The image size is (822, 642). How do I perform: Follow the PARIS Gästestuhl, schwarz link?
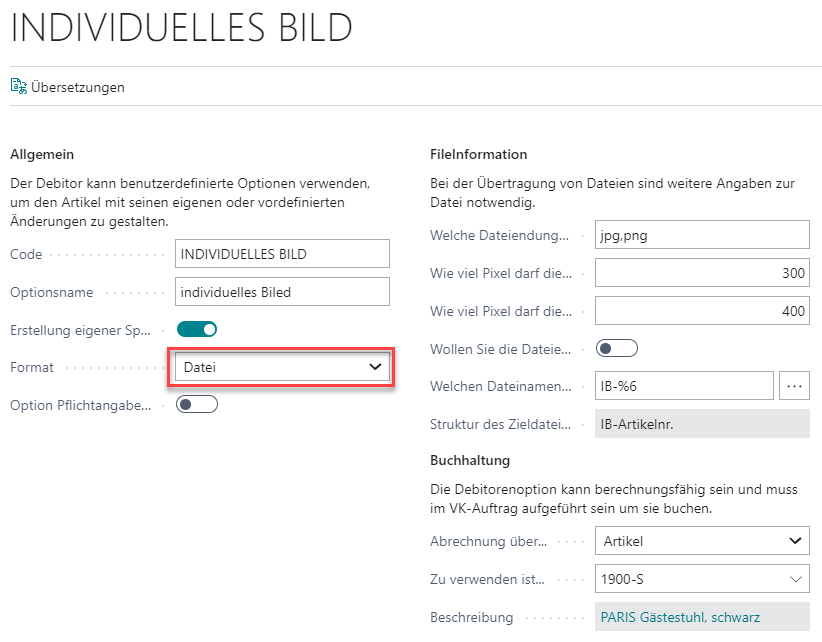pyautogui.click(x=680, y=617)
